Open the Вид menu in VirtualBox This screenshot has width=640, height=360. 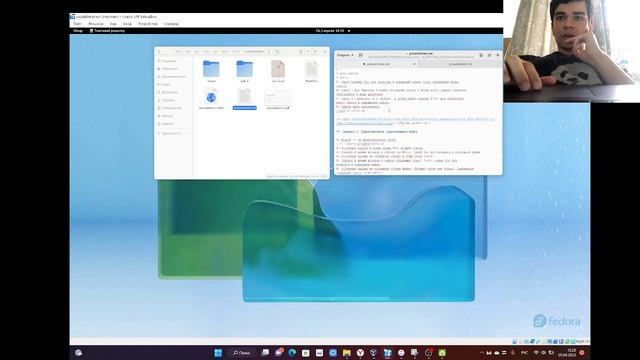pyautogui.click(x=113, y=24)
